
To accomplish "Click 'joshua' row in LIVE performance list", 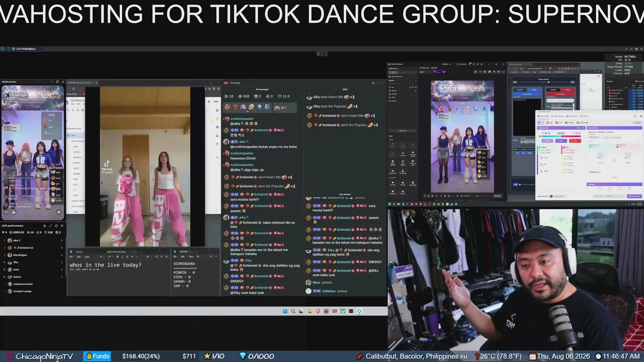I will [x=33, y=277].
